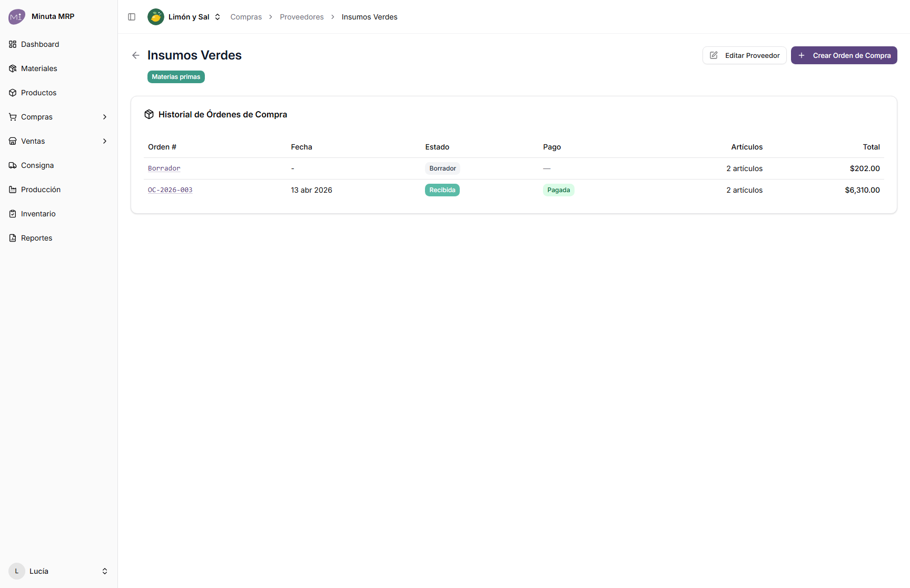Click the Consigna truck icon

pyautogui.click(x=13, y=165)
